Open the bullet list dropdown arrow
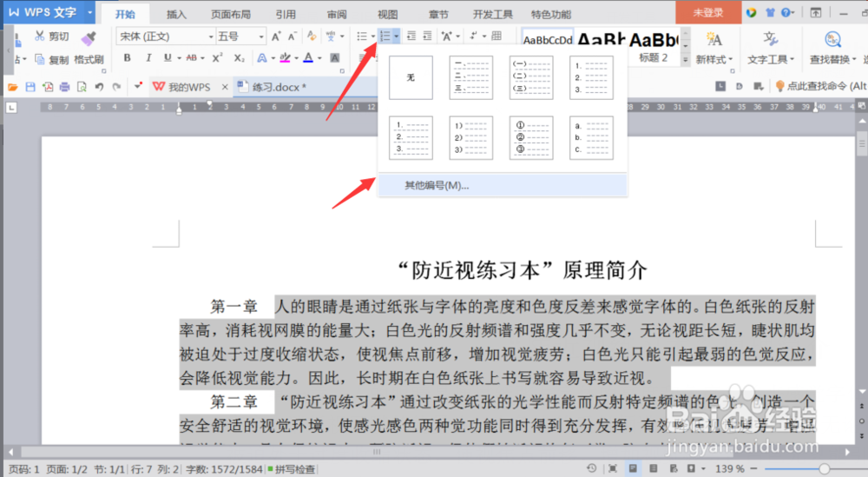Screen dimensions: 868x477 (373, 36)
